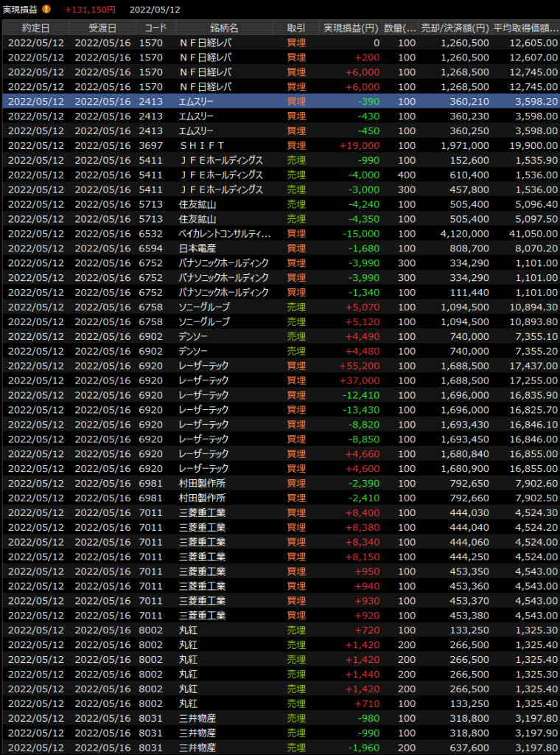Click the highlighted エムスリー row with -390
This screenshot has height=755, width=560.
coord(280,101)
